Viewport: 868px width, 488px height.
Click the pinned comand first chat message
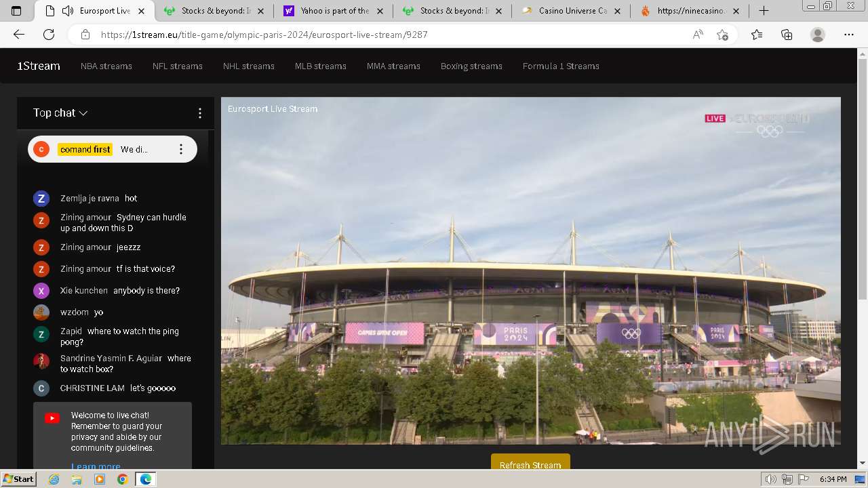coord(113,149)
